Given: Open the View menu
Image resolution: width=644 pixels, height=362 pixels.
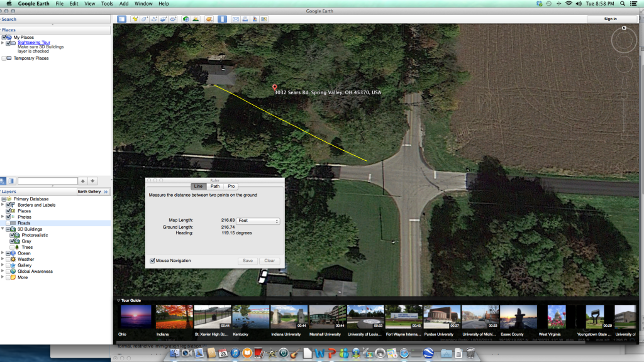Looking at the screenshot, I should (x=89, y=4).
